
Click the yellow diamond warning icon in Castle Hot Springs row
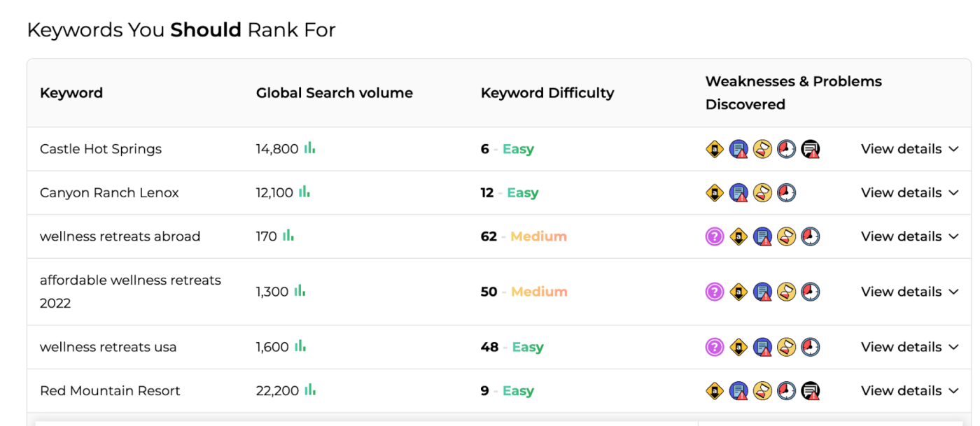pos(714,149)
